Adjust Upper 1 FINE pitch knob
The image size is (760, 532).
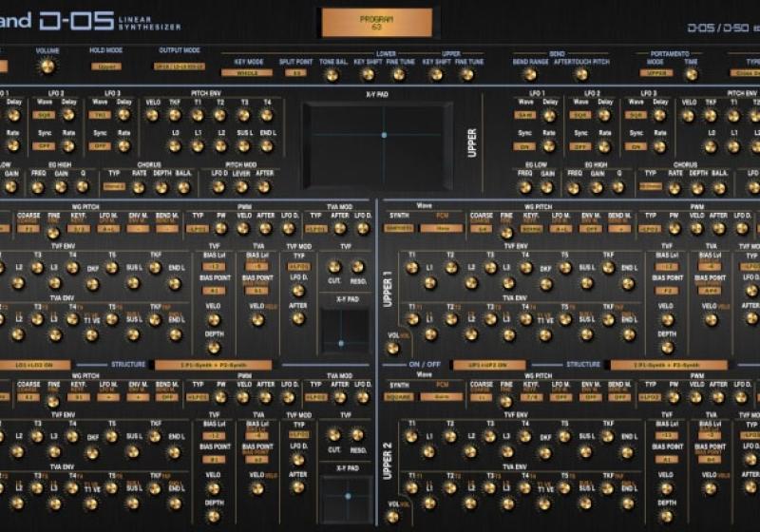[x=507, y=233]
